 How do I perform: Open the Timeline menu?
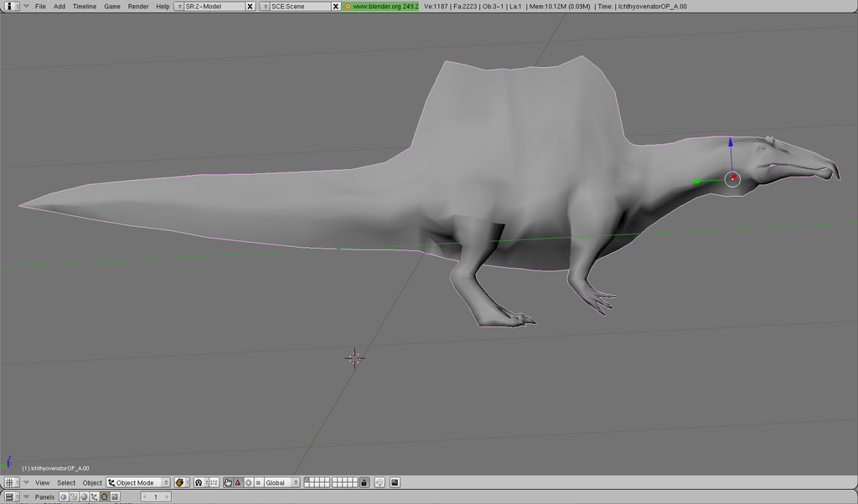(84, 6)
